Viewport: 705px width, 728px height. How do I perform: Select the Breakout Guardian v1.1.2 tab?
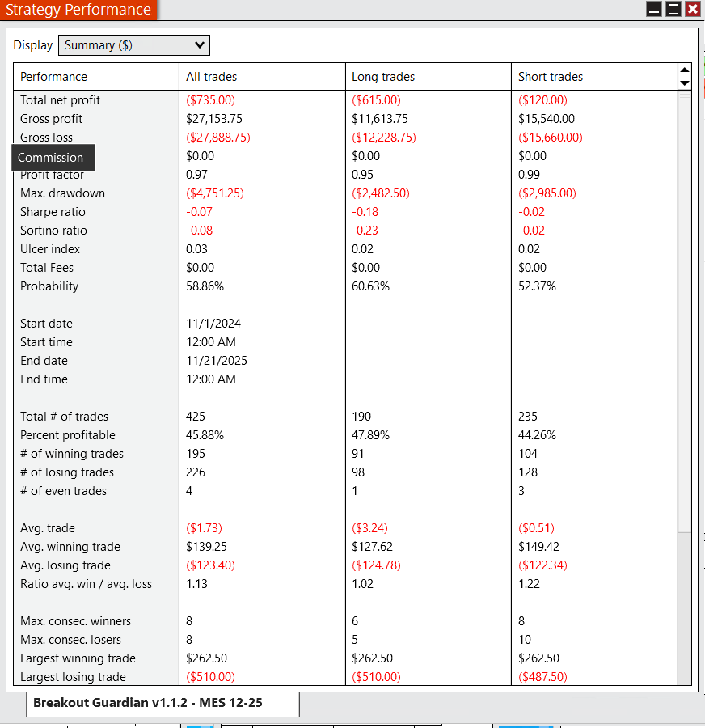[x=163, y=703]
